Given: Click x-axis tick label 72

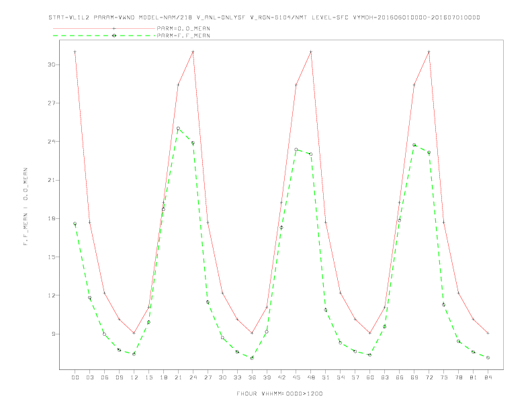Looking at the screenshot, I should 429,377.
